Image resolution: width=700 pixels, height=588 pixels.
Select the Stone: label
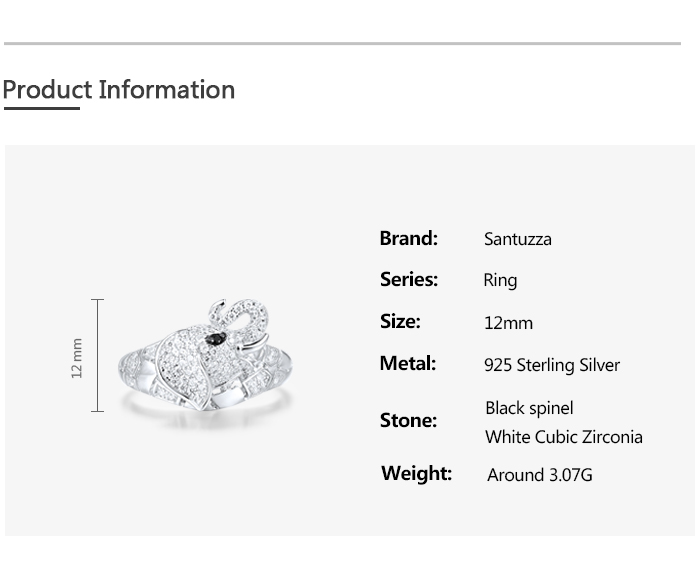point(408,420)
